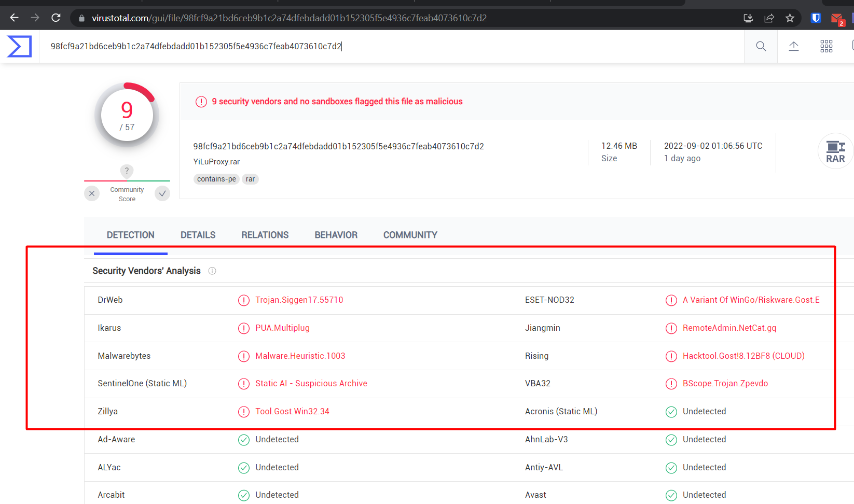Click the alert icon next to RemoteAdmin.NetCat.gq
This screenshot has height=504, width=854.
(671, 328)
